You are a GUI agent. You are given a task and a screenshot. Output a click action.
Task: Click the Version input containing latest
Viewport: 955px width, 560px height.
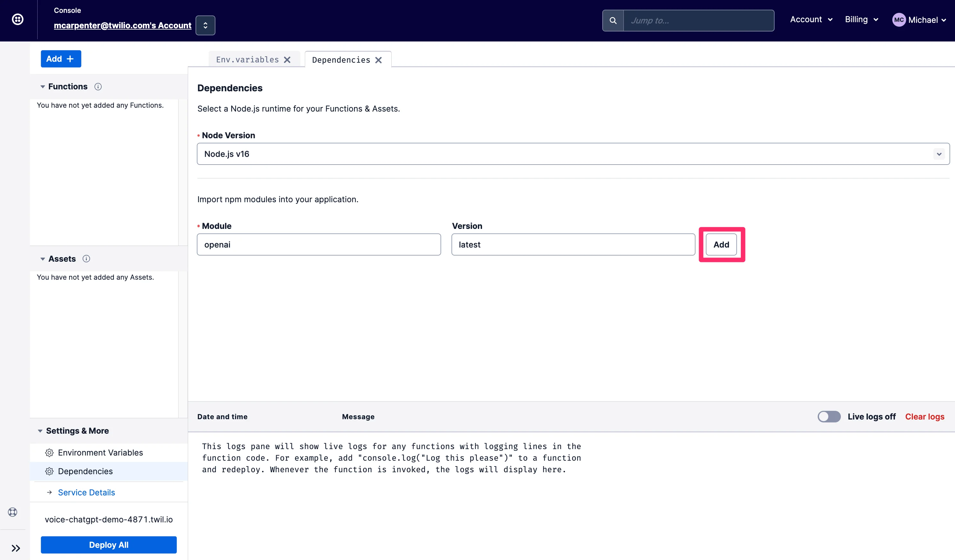click(x=573, y=244)
